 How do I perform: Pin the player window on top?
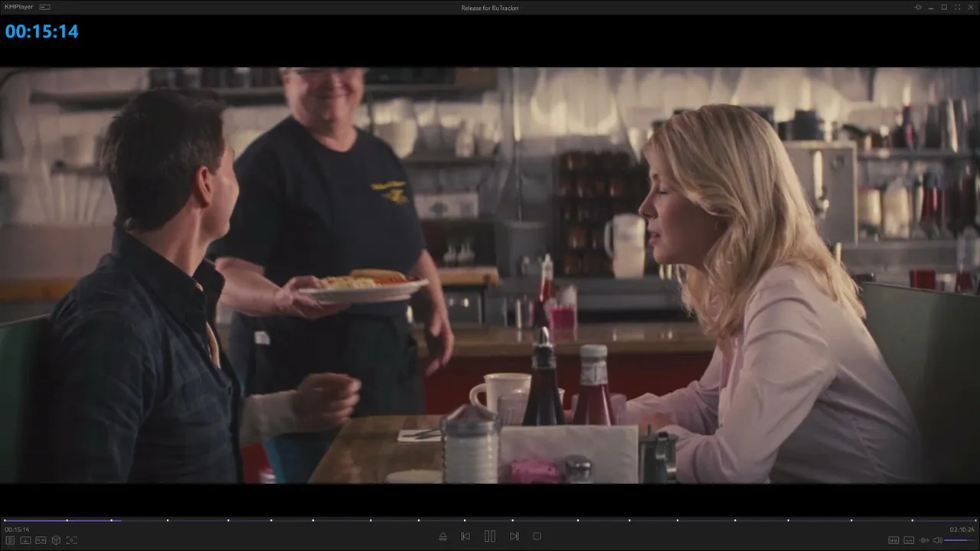918,7
